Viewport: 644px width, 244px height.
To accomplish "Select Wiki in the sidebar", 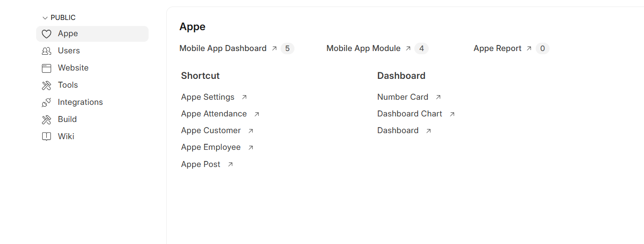I will tap(66, 136).
